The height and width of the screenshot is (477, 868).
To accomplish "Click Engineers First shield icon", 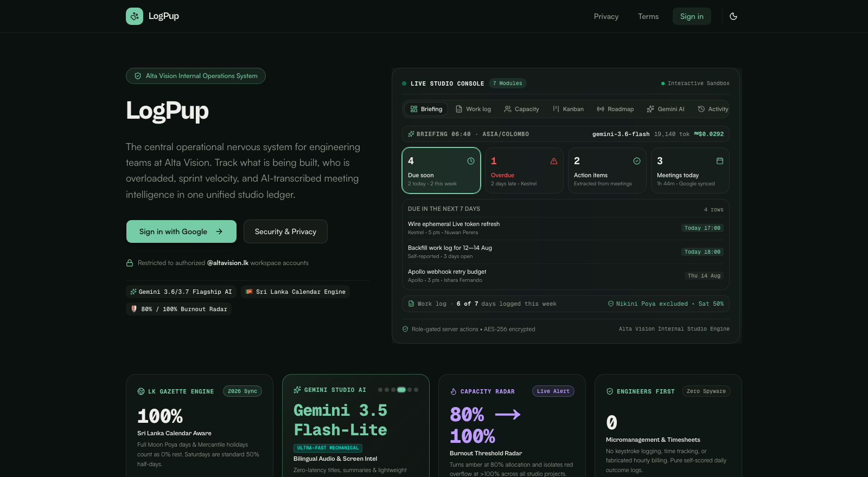I will [610, 391].
